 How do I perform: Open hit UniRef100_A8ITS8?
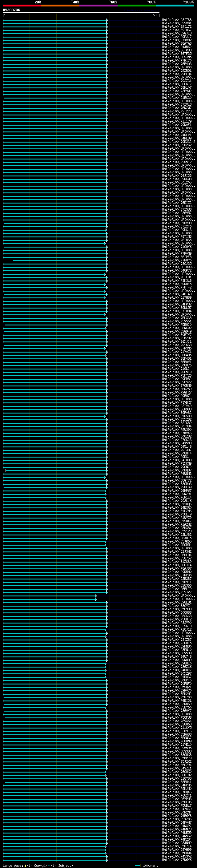tap(177, 20)
